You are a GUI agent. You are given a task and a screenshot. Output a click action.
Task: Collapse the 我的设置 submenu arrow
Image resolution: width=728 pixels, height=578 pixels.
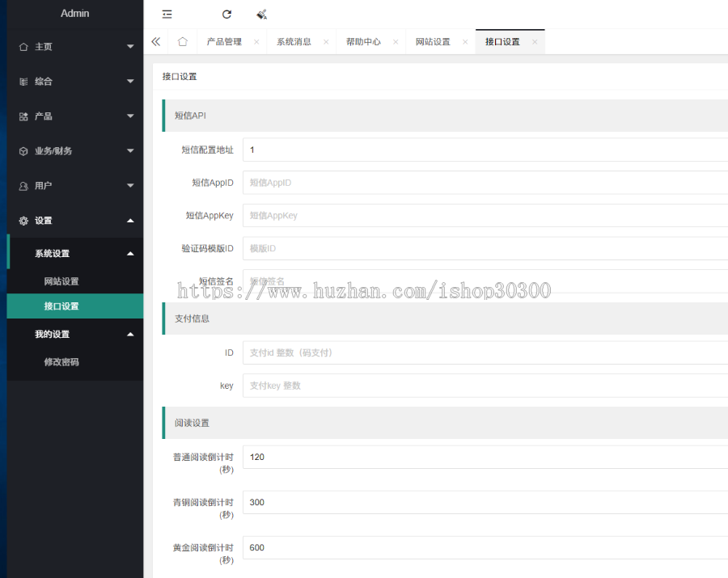pyautogui.click(x=130, y=335)
